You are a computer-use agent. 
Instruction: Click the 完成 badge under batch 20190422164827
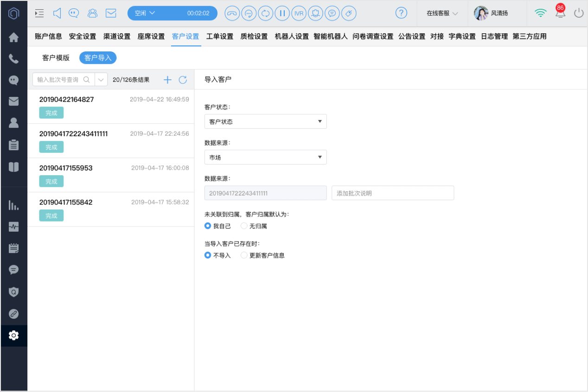(x=51, y=113)
